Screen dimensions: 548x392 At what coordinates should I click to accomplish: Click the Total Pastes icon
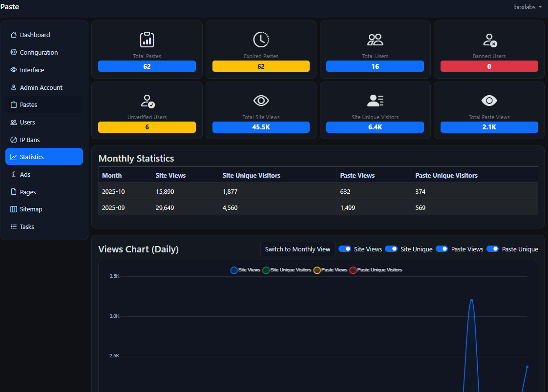tap(147, 40)
